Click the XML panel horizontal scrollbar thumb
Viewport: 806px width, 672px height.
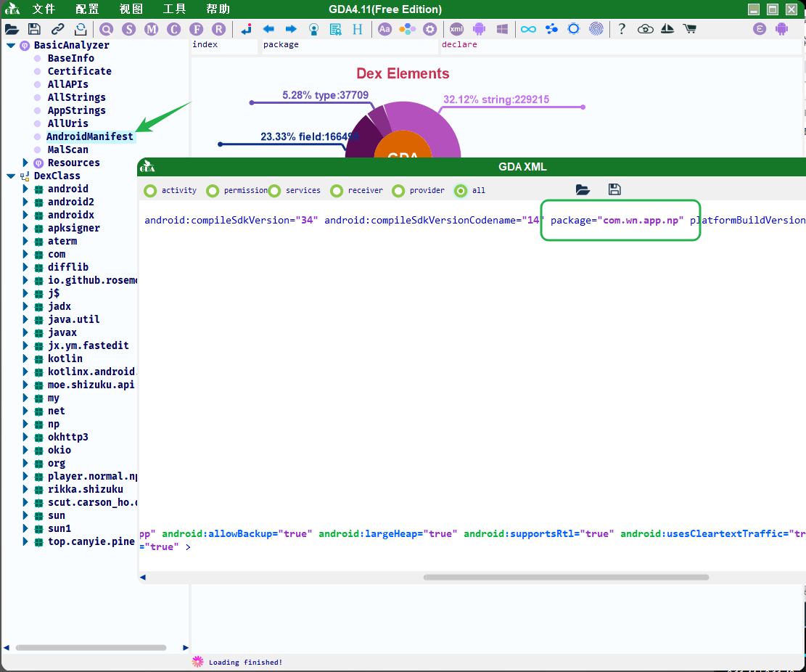[x=566, y=578]
